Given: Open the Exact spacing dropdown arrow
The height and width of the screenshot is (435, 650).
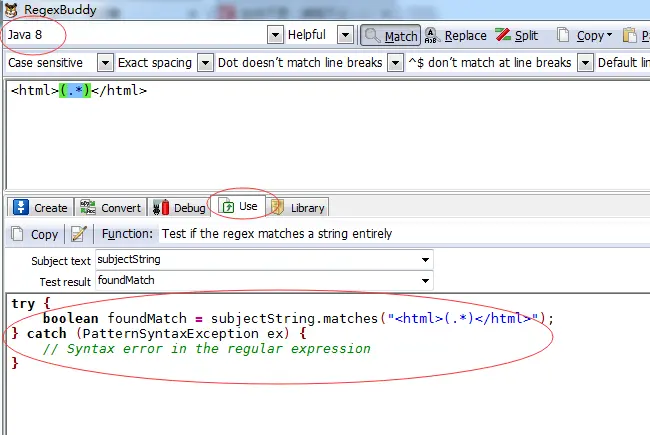Looking at the screenshot, I should 205,63.
